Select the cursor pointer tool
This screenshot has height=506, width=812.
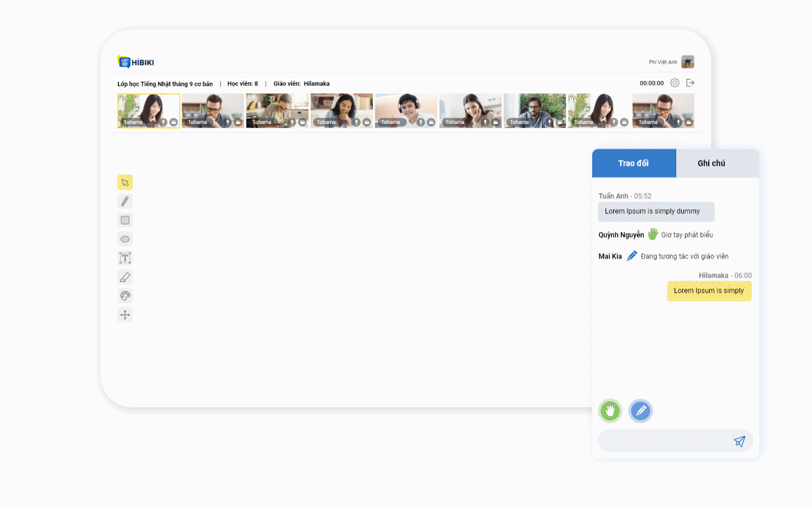pyautogui.click(x=125, y=183)
